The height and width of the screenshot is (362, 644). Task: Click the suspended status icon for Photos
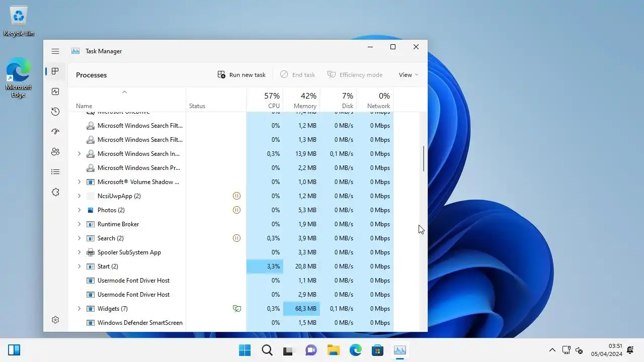pos(236,210)
